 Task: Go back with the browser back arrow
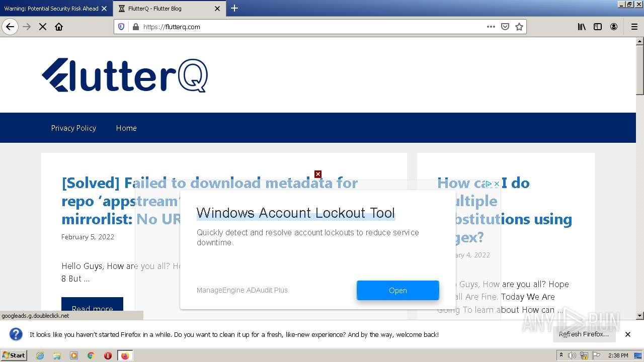pyautogui.click(x=10, y=27)
